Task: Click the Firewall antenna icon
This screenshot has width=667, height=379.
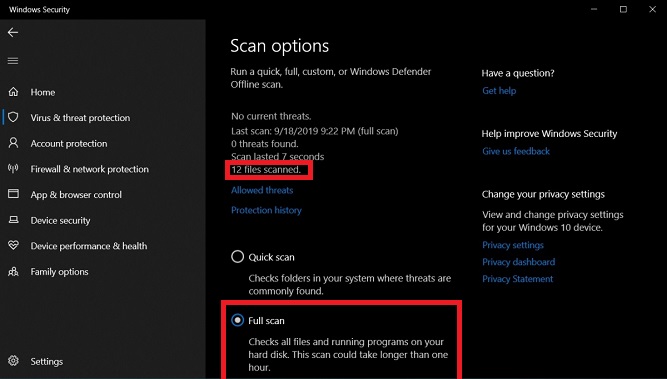Action: tap(13, 169)
